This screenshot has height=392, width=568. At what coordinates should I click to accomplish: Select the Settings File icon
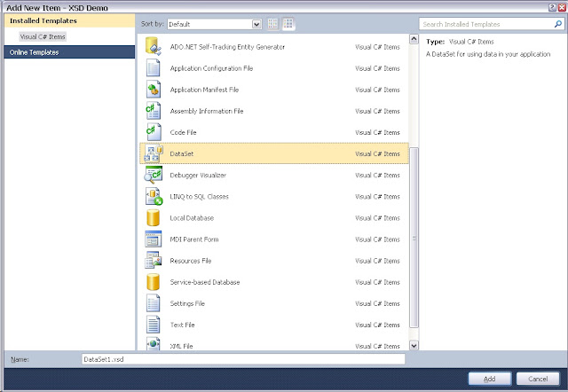(x=153, y=303)
